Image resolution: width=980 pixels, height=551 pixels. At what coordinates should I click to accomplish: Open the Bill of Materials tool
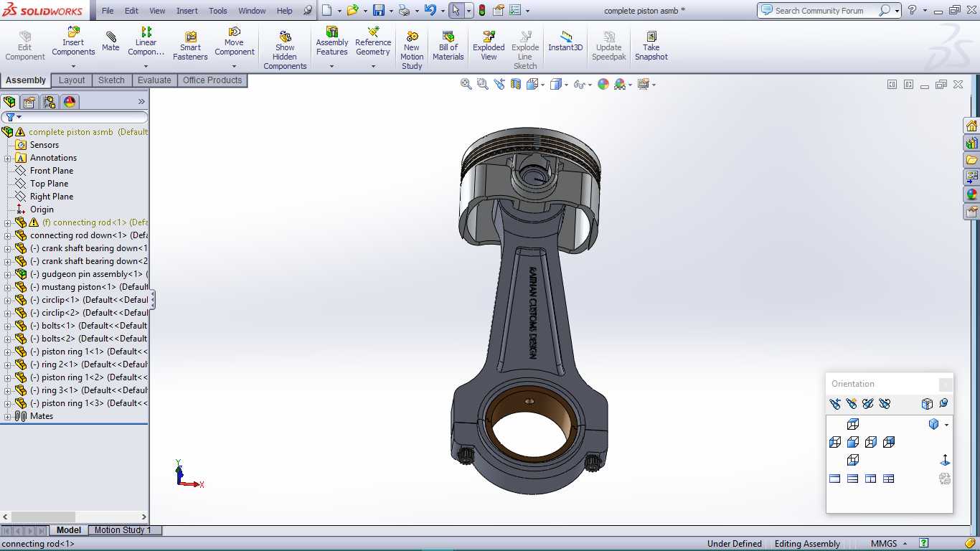[448, 46]
